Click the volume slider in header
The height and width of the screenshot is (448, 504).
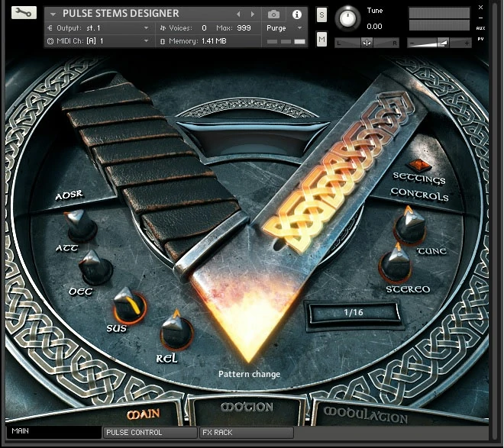[x=439, y=43]
